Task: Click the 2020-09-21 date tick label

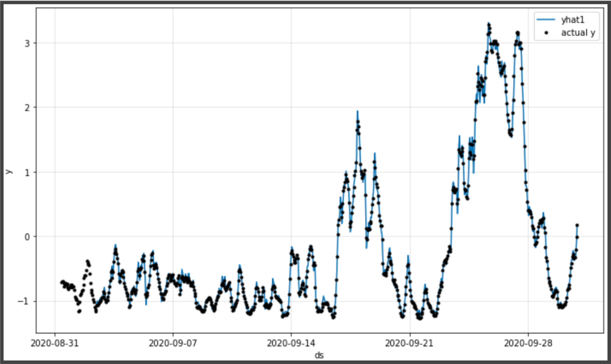Action: pos(409,343)
